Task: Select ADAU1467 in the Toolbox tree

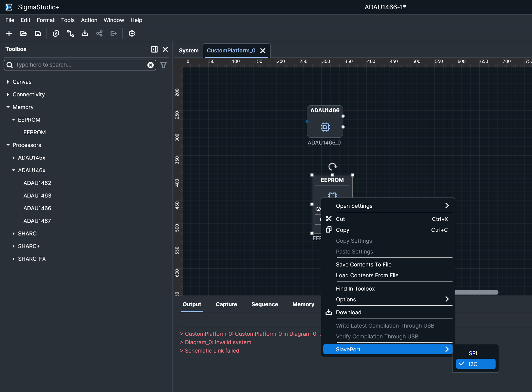Action: click(x=37, y=221)
